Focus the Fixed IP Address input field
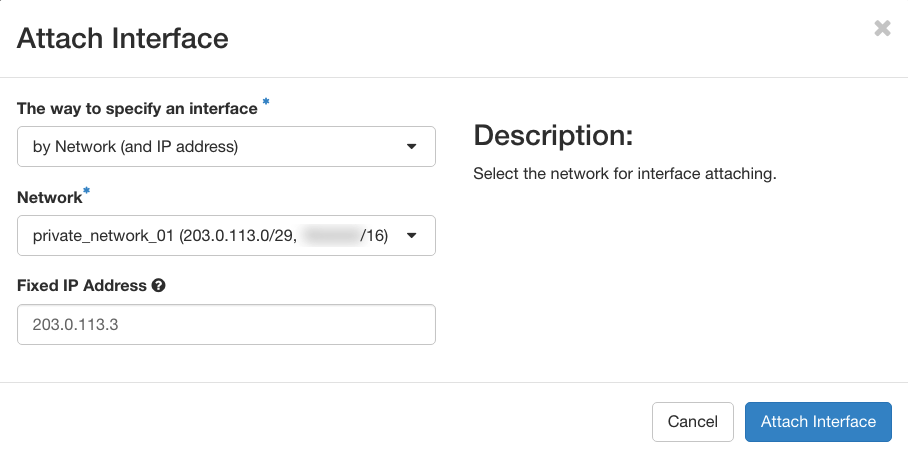This screenshot has height=458, width=908. coord(226,324)
